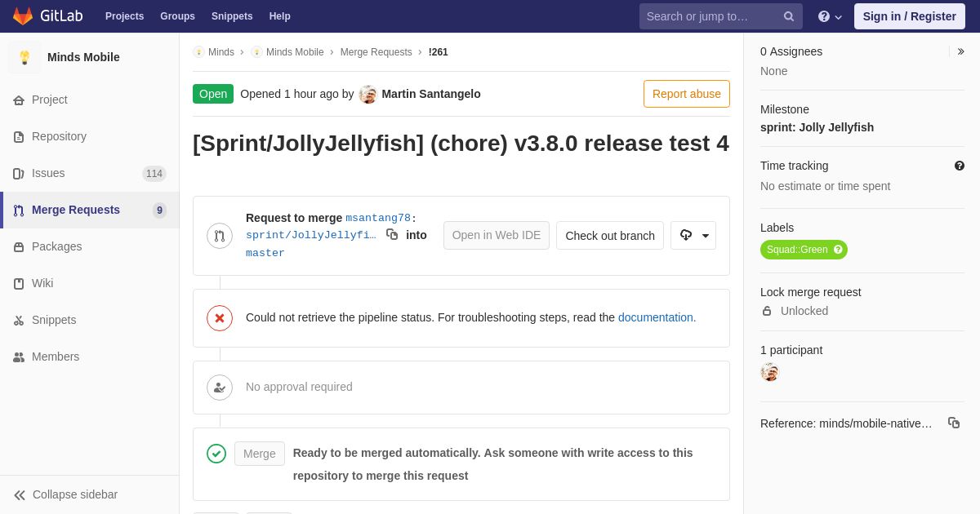
Task: Click the Squad::Green label
Action: click(804, 250)
